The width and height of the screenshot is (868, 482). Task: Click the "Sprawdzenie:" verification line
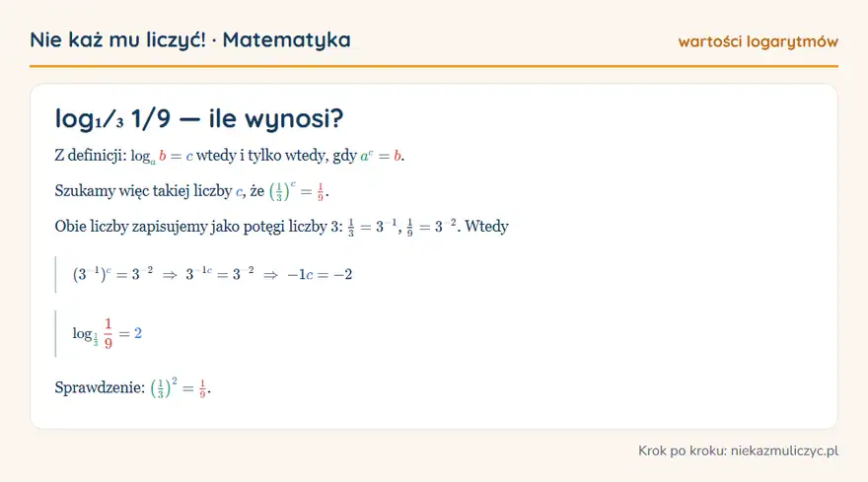pos(132,387)
